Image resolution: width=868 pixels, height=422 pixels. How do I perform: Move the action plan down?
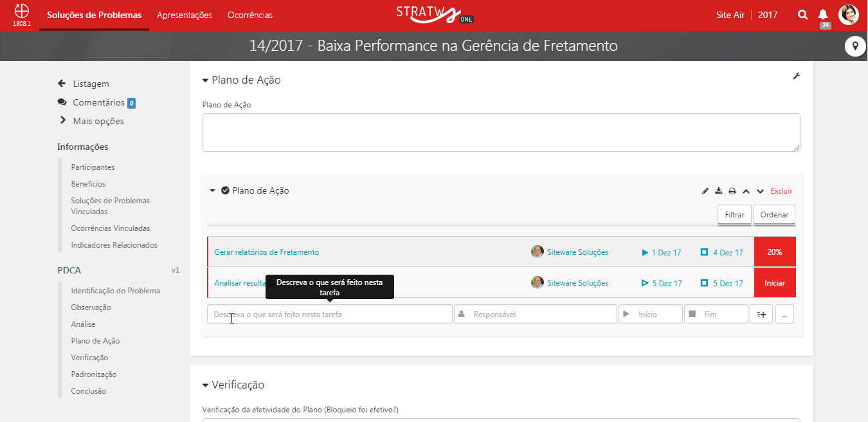click(x=760, y=191)
